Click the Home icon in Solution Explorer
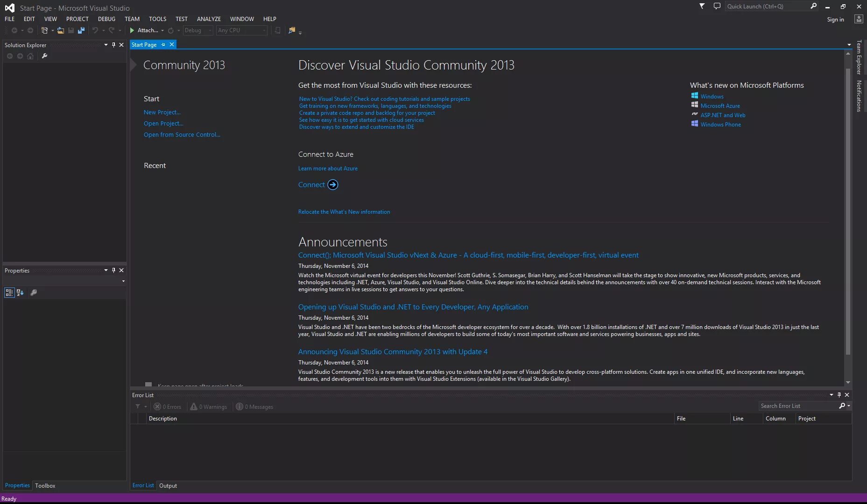The image size is (867, 504). point(30,56)
